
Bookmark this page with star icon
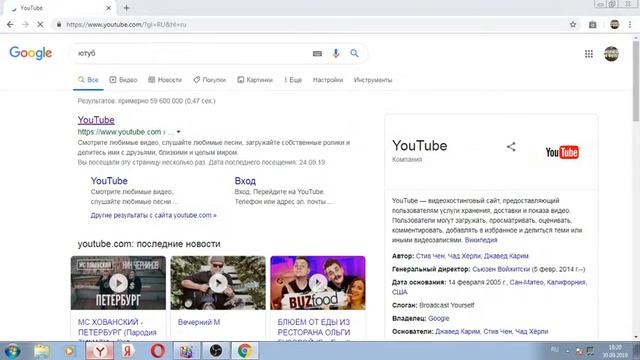(x=573, y=24)
